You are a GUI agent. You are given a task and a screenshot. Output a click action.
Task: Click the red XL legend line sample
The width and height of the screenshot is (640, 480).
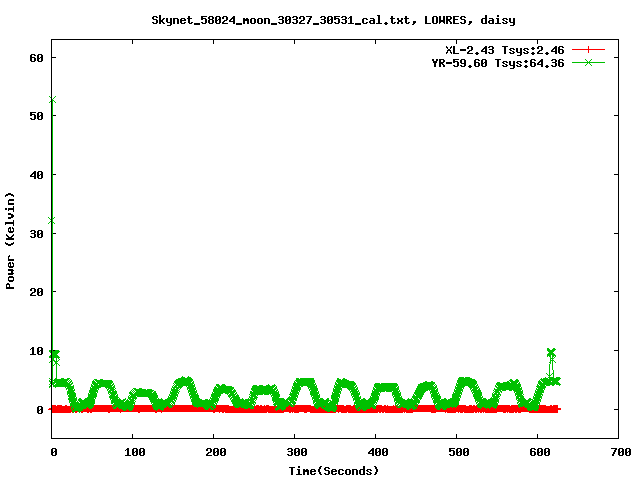click(x=588, y=50)
